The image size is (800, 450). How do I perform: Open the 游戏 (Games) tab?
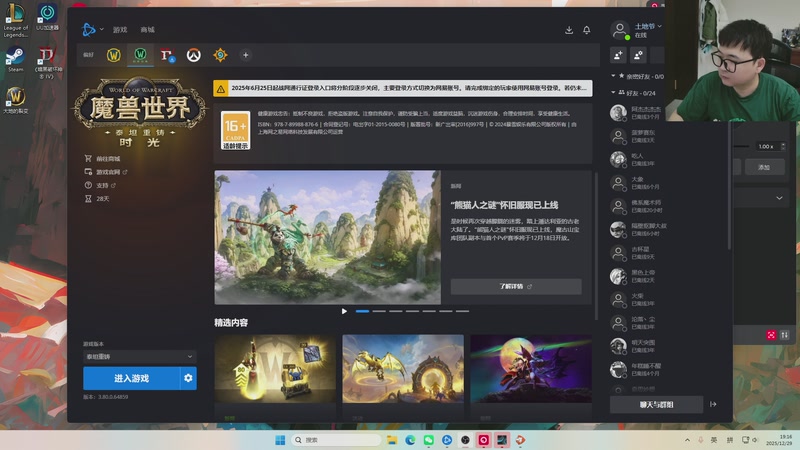[120, 30]
